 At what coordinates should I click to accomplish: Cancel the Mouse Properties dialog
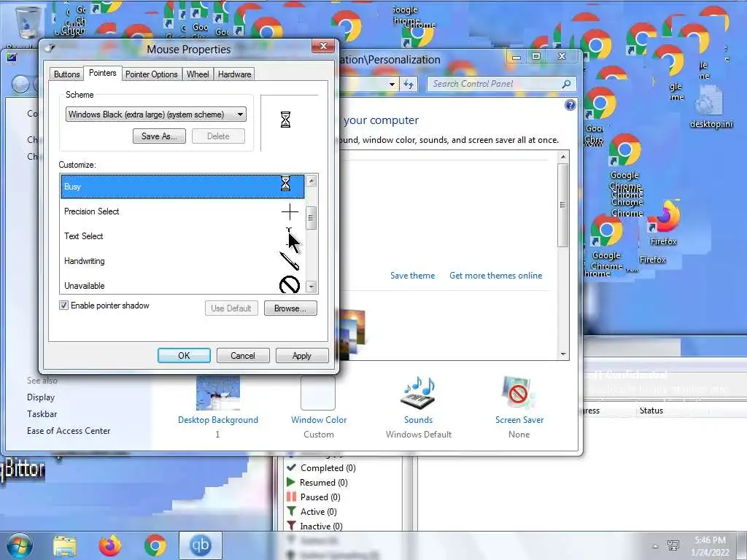pos(243,355)
